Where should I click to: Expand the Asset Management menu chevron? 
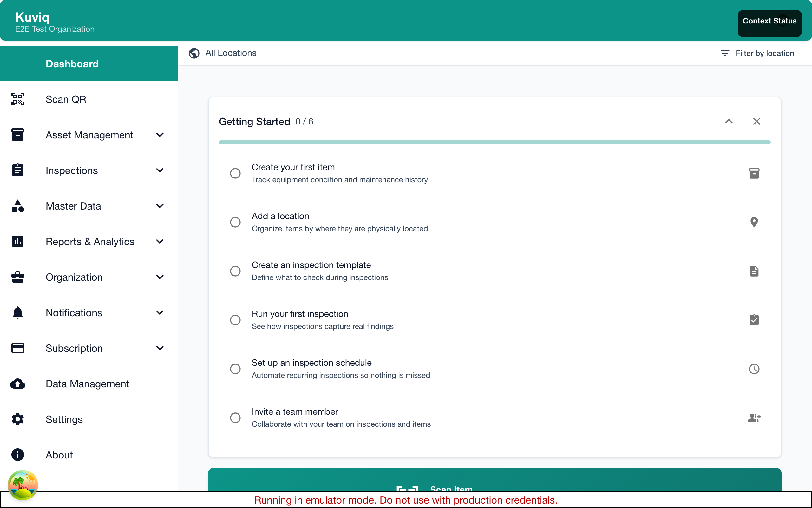coord(160,135)
